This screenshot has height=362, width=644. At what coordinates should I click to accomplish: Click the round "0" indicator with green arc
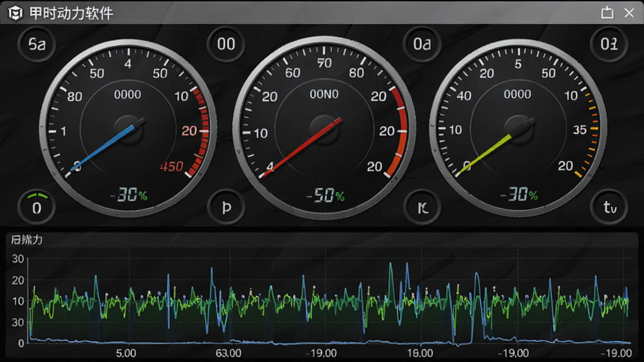(36, 207)
